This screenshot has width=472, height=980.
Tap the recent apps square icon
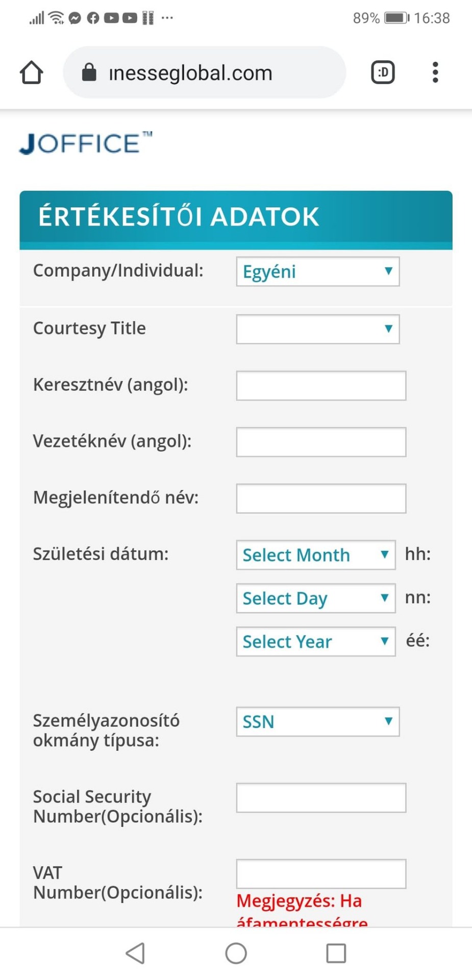pyautogui.click(x=336, y=952)
